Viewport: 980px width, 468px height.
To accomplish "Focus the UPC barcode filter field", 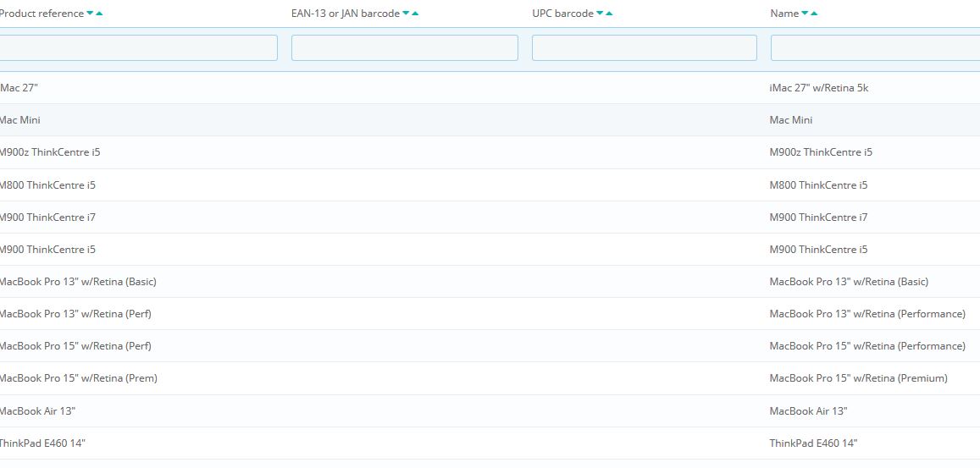I will pos(645,47).
